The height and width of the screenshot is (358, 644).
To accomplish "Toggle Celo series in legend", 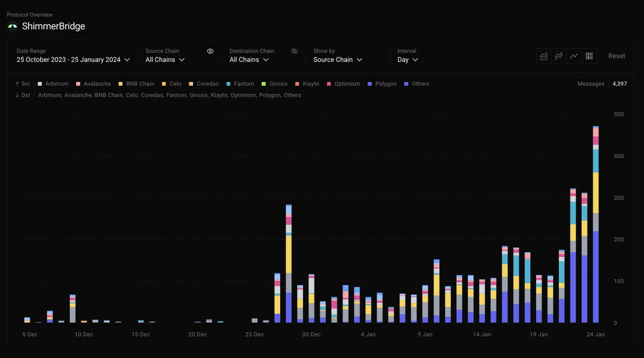I will 171,84.
